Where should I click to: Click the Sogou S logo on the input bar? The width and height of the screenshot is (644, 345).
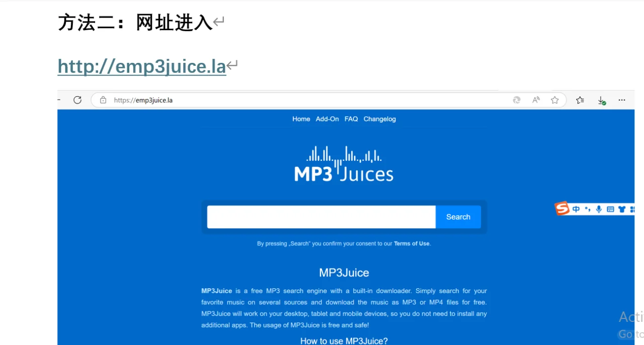point(561,209)
